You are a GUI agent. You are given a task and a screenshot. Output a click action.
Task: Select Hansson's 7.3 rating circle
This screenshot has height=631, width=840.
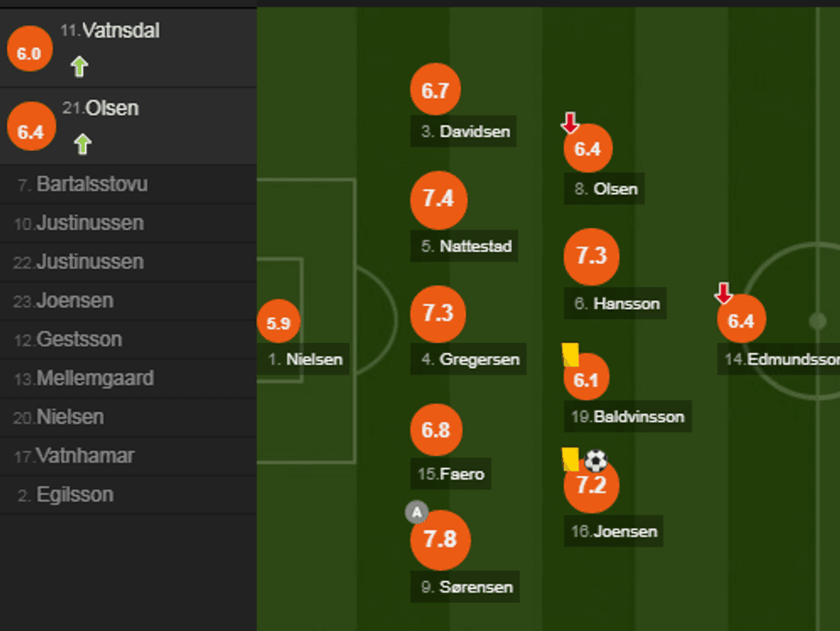click(591, 256)
